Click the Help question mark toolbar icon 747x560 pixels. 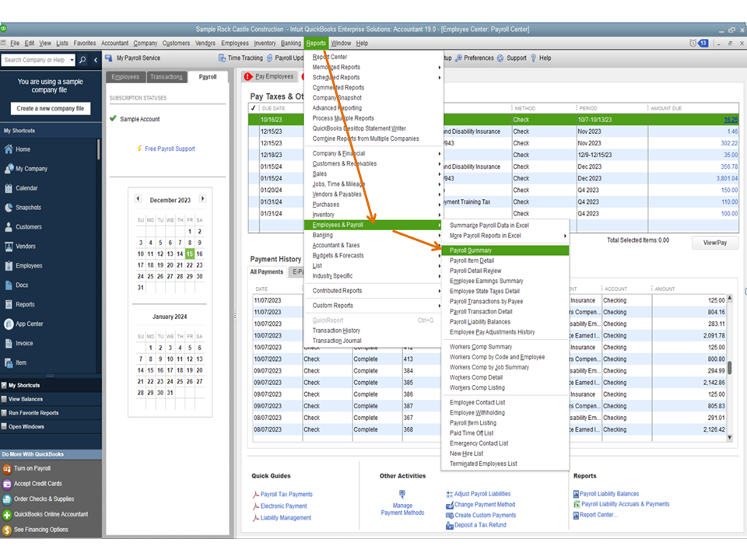[534, 58]
